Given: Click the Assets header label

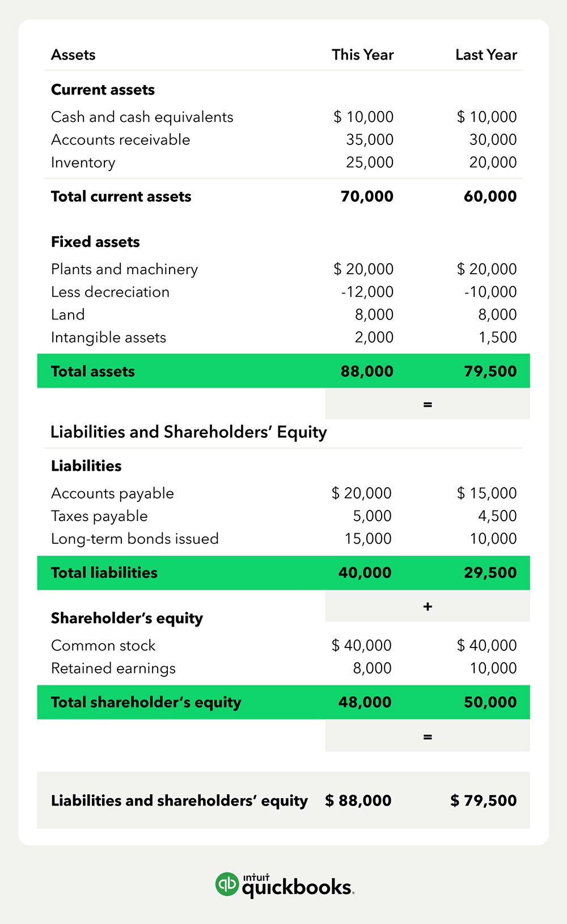Looking at the screenshot, I should tap(73, 55).
